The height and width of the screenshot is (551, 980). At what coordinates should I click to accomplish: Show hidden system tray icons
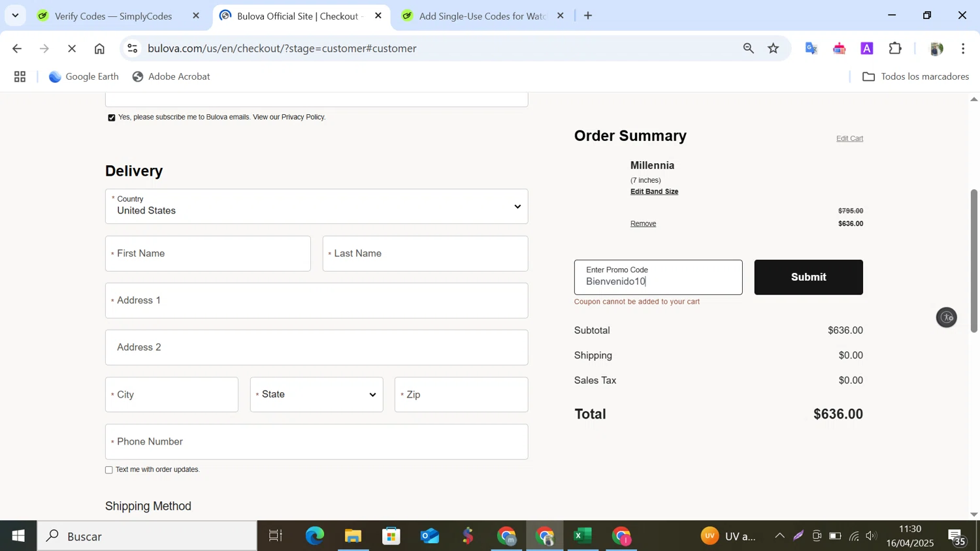click(779, 537)
